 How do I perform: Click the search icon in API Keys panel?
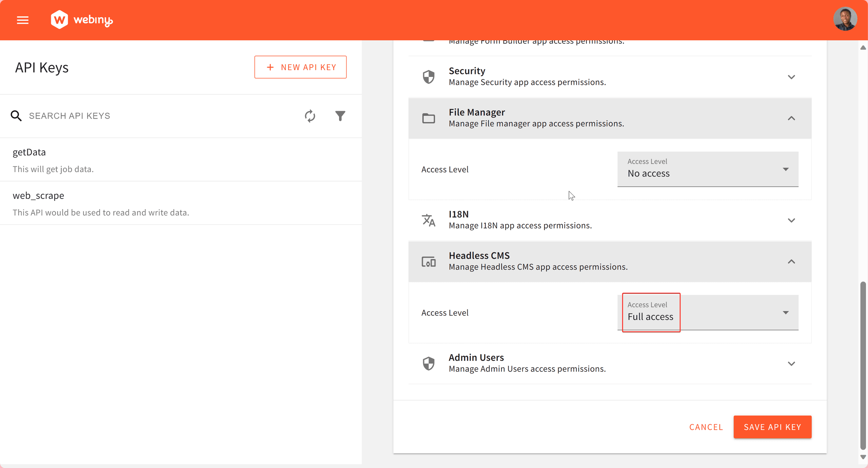tap(16, 116)
